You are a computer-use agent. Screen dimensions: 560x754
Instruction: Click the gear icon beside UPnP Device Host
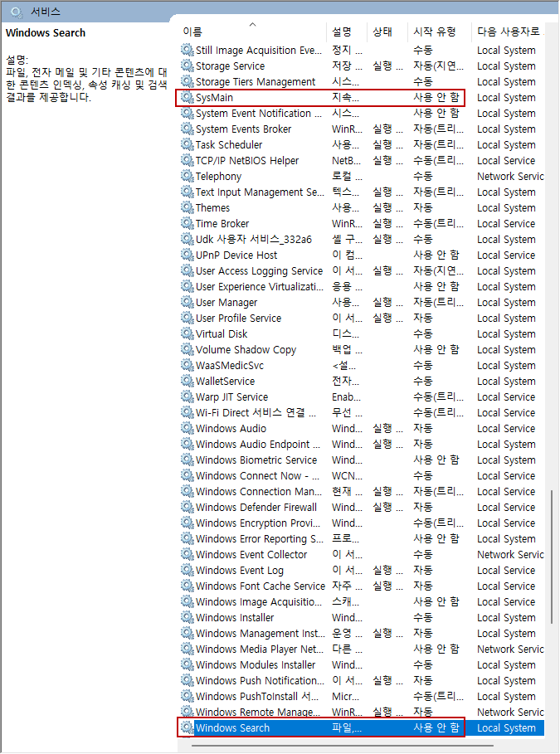click(187, 255)
